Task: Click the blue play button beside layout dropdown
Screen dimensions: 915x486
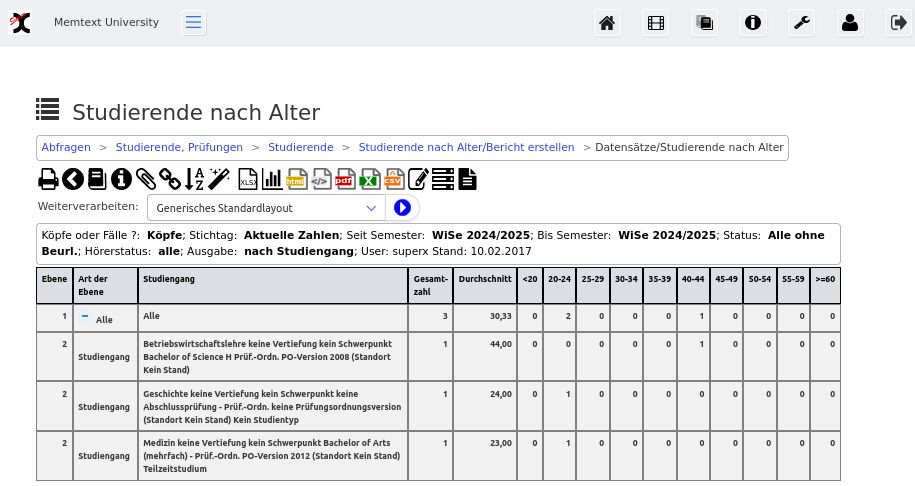Action: coord(402,207)
